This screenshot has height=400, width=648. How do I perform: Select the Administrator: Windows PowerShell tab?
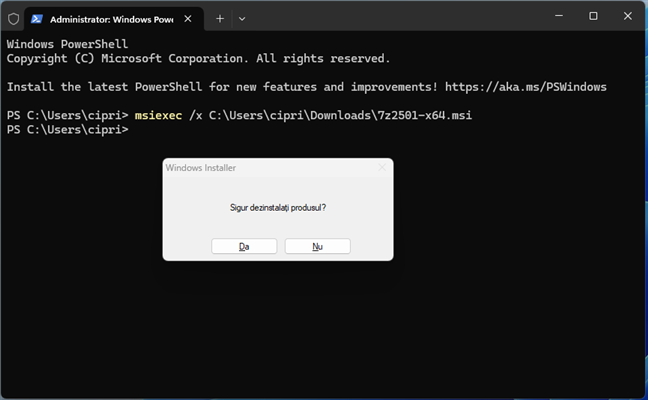pyautogui.click(x=110, y=18)
